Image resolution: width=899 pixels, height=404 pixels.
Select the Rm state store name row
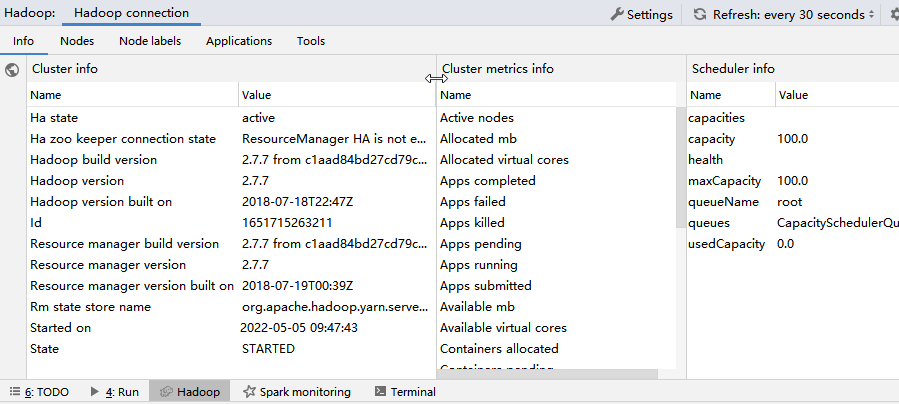point(231,307)
